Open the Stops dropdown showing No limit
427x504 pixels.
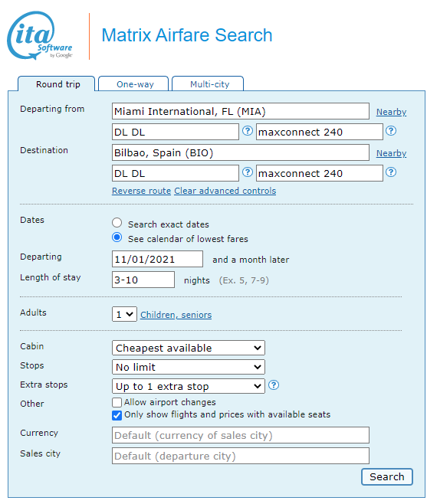pos(189,367)
